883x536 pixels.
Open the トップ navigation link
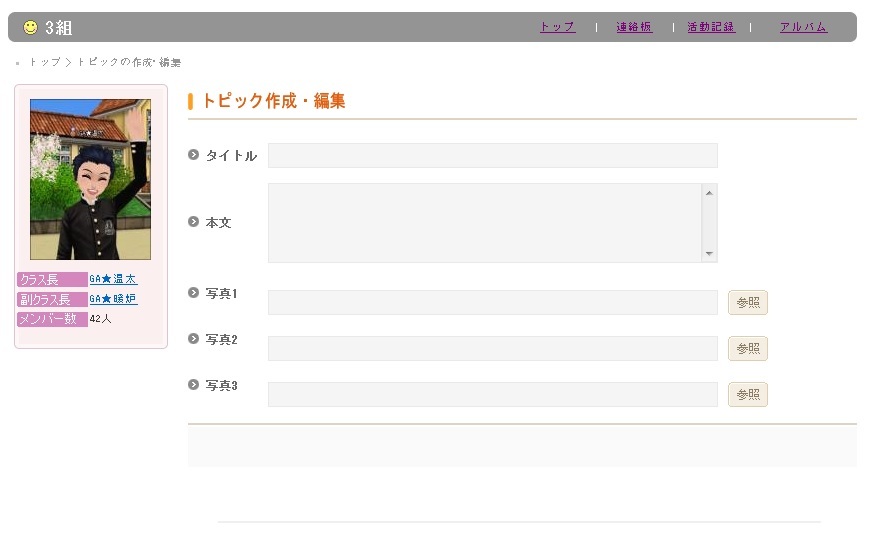pos(557,27)
